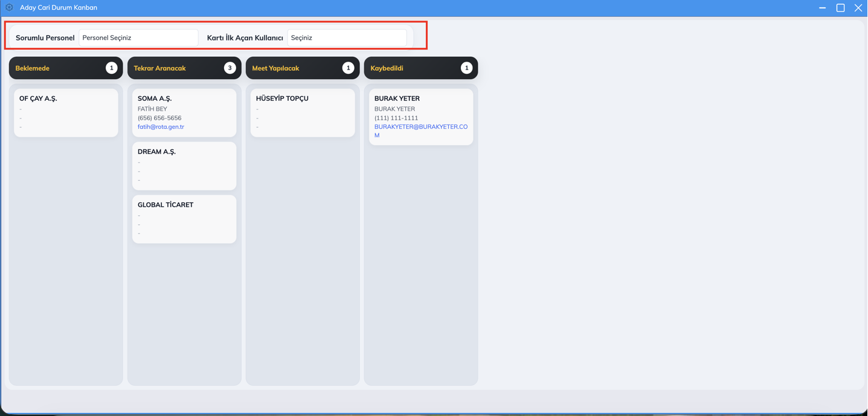Open the OF ÇAY A.Ş. card
Screen dimensions: 868x416
click(x=66, y=113)
